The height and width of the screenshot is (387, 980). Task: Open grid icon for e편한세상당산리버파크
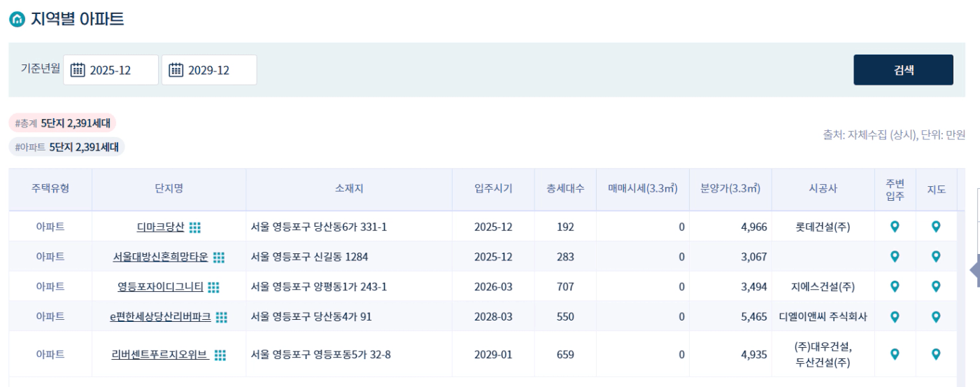pos(222,317)
